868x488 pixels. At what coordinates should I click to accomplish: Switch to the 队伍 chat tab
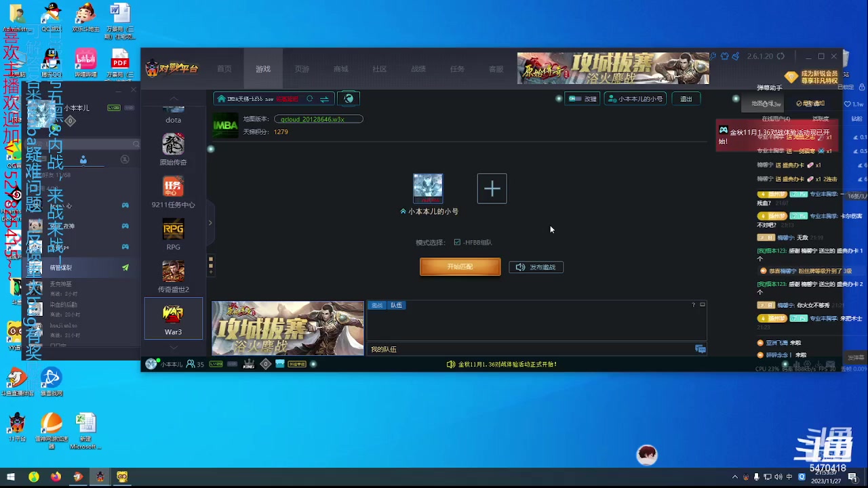coord(396,305)
